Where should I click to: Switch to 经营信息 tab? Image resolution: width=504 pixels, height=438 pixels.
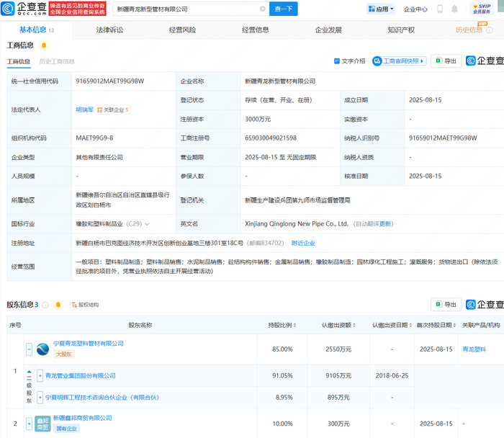point(255,30)
